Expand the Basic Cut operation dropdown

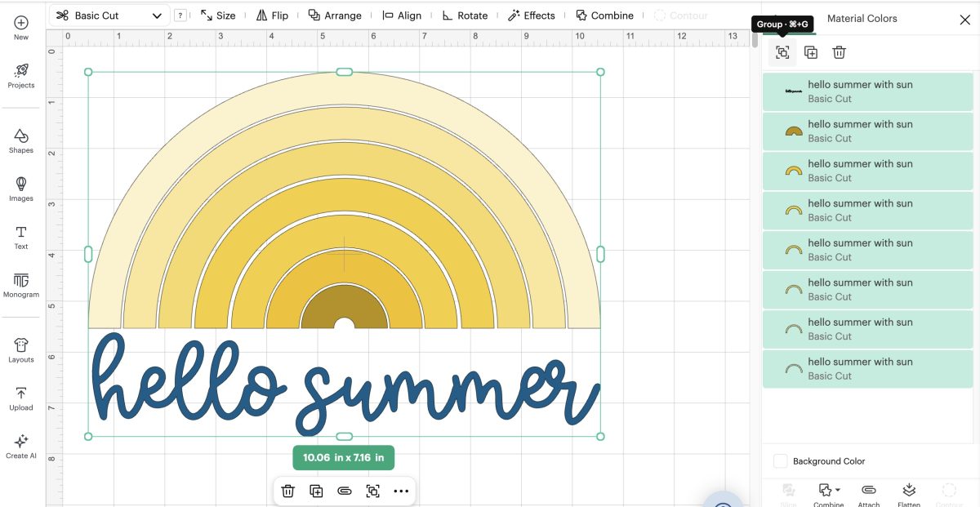pos(109,16)
